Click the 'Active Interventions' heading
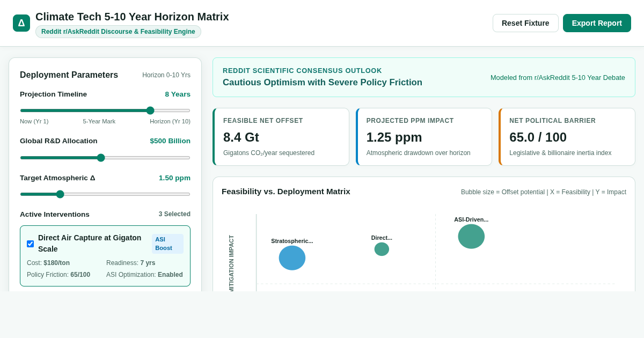This screenshot has height=338, width=644. click(55, 215)
